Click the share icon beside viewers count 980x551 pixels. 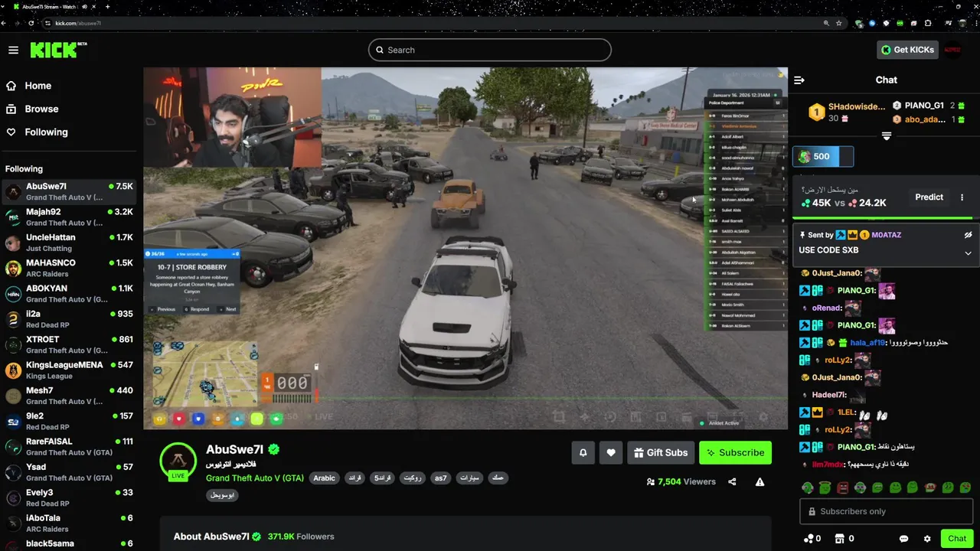point(732,481)
